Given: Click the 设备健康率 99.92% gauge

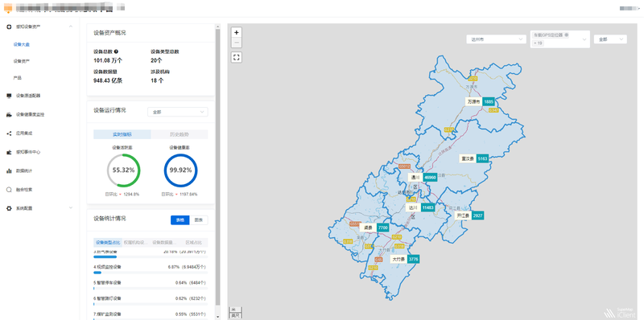Looking at the screenshot, I should pos(180,170).
